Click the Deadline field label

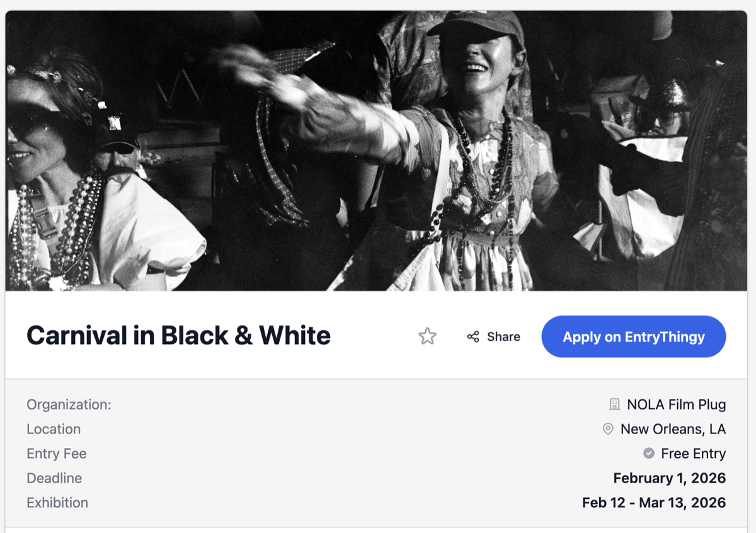[54, 478]
